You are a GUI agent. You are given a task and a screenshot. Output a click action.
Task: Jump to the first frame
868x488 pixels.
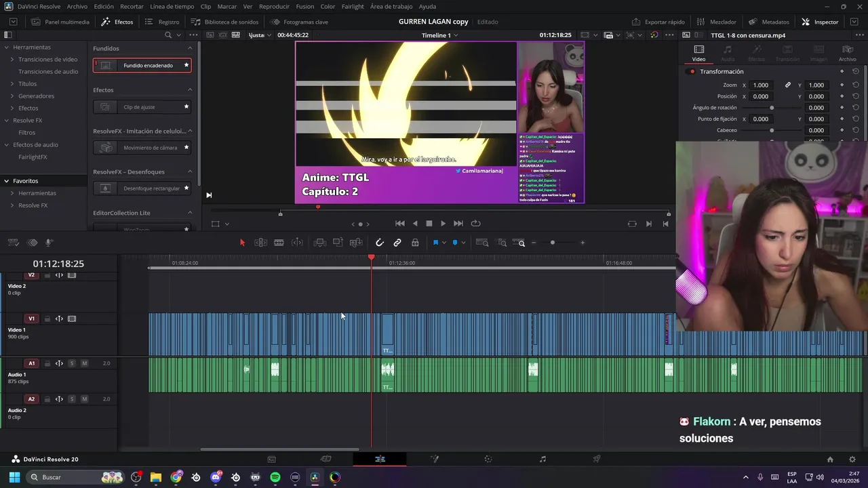pyautogui.click(x=400, y=224)
